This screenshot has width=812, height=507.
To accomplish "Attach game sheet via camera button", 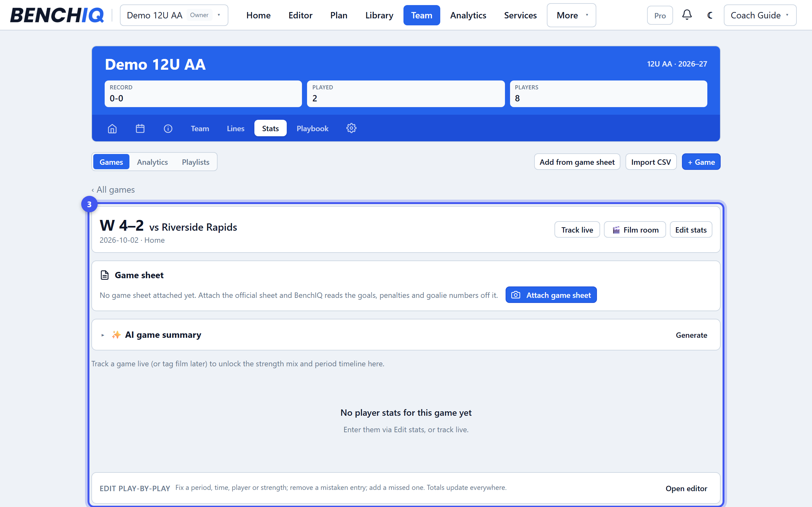I will tap(551, 295).
